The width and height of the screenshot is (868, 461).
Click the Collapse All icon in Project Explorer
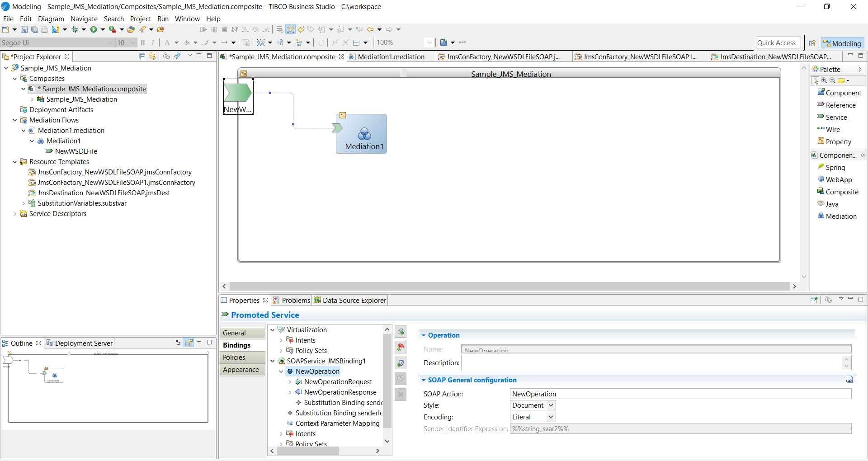pyautogui.click(x=142, y=56)
